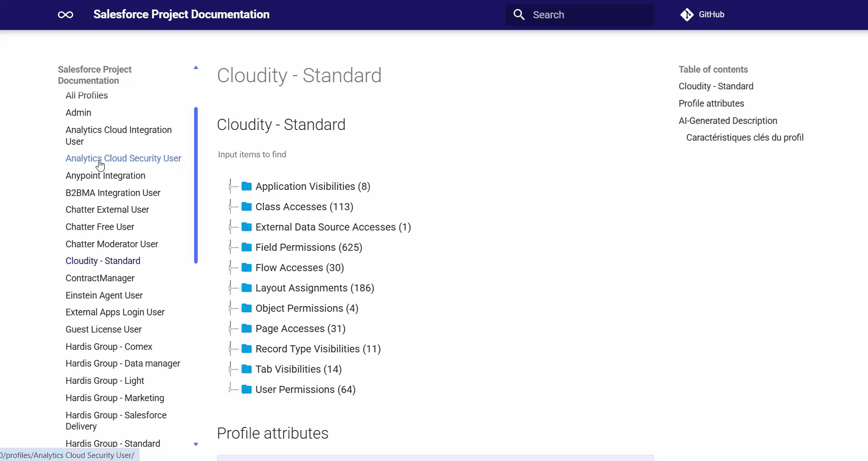Open the GitHub repository icon link
The width and height of the screenshot is (868, 461).
click(687, 15)
